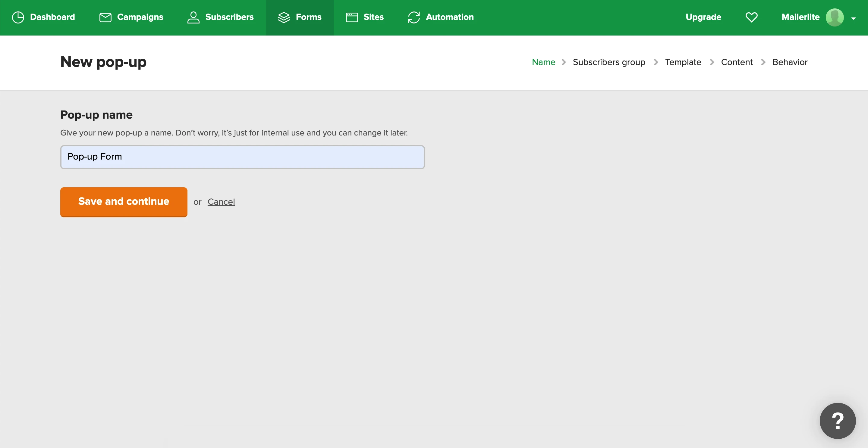
Task: Click the Cancel link
Action: click(x=221, y=202)
